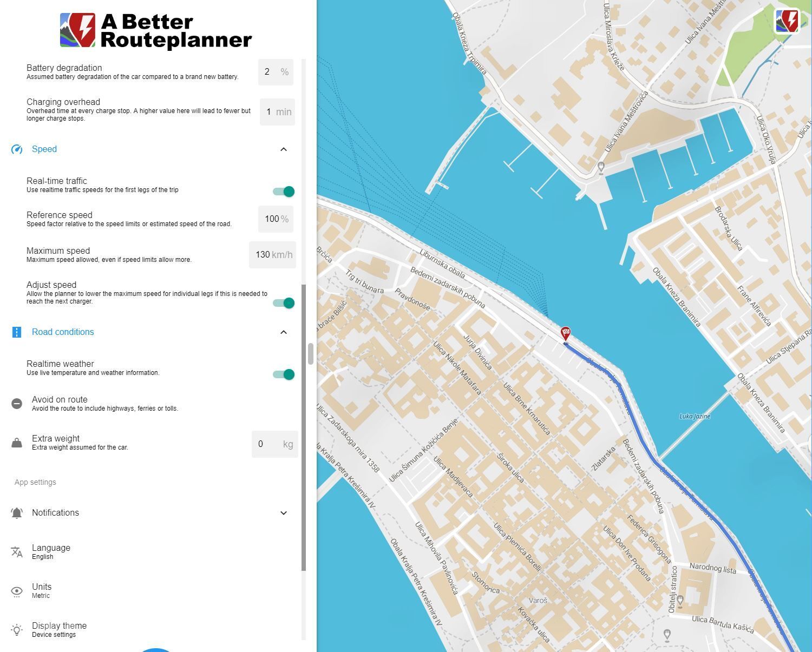Click the Language translation icon
The image size is (812, 652).
[x=16, y=551]
